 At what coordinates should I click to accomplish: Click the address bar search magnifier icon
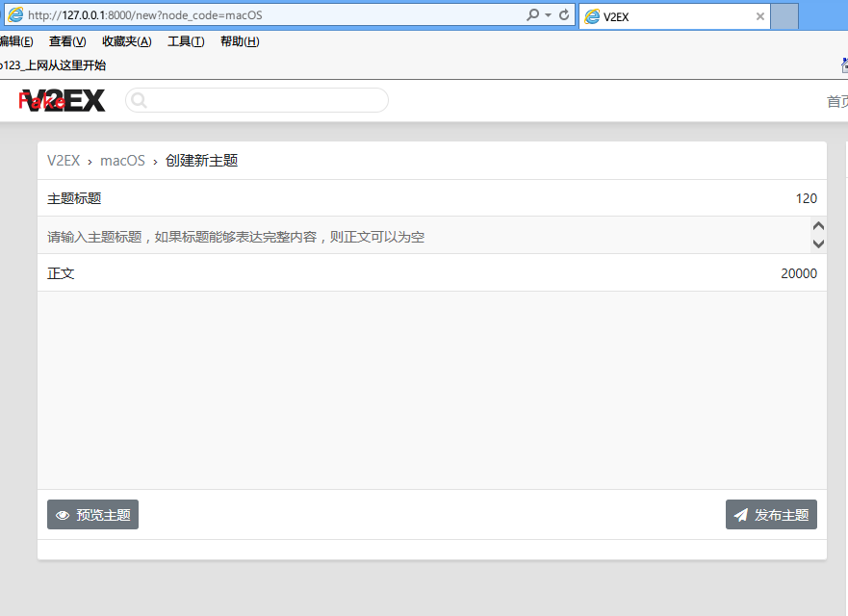coord(532,15)
